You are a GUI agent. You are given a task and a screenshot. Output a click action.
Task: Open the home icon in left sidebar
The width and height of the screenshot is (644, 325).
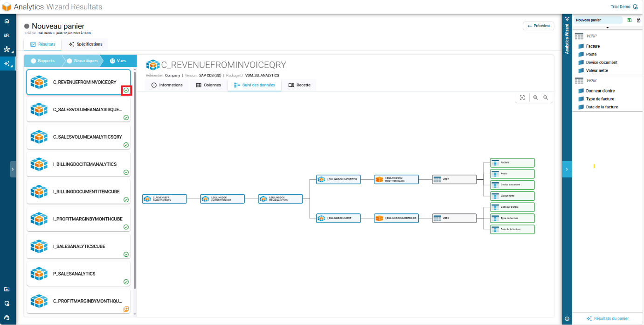click(7, 21)
